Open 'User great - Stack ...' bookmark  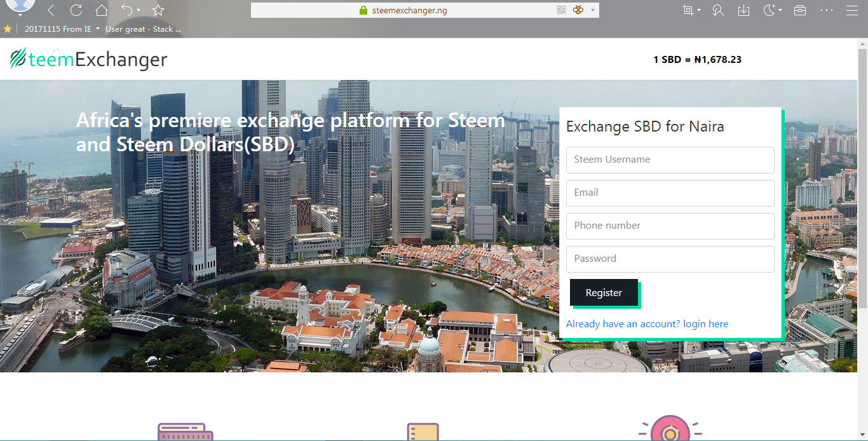tap(143, 29)
